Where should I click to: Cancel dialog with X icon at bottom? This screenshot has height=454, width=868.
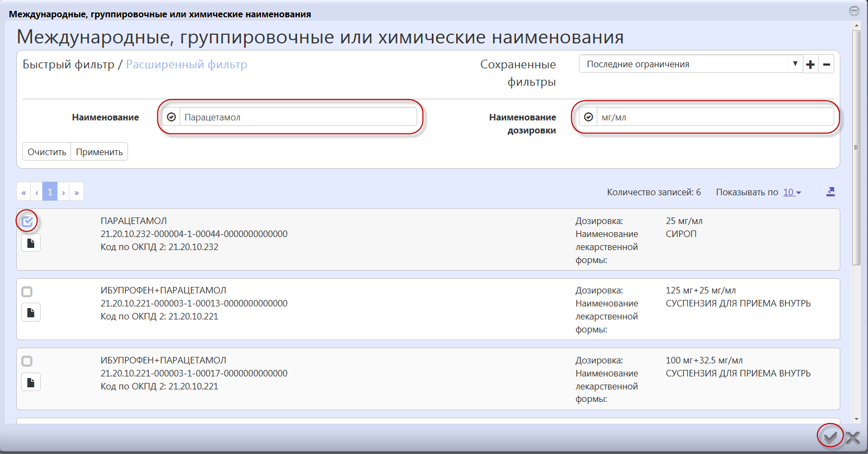click(x=853, y=437)
